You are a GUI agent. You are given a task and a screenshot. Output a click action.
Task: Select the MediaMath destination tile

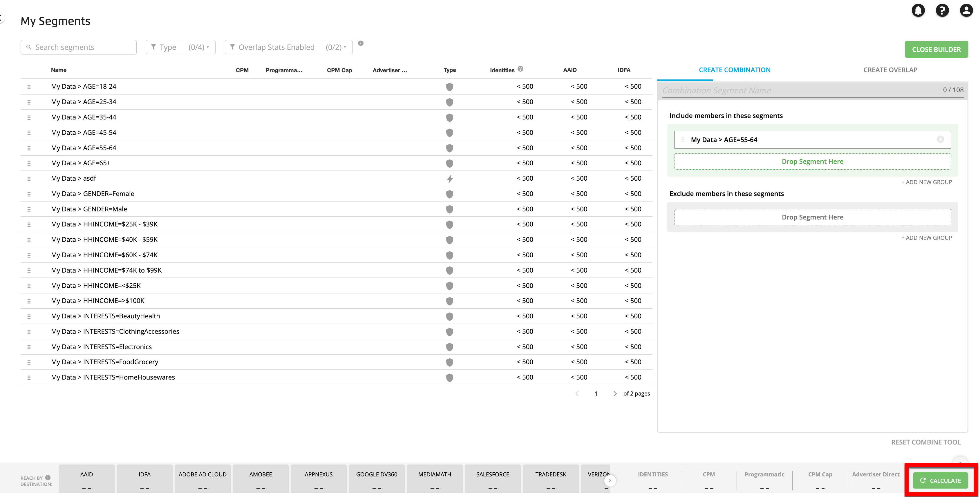tap(435, 479)
